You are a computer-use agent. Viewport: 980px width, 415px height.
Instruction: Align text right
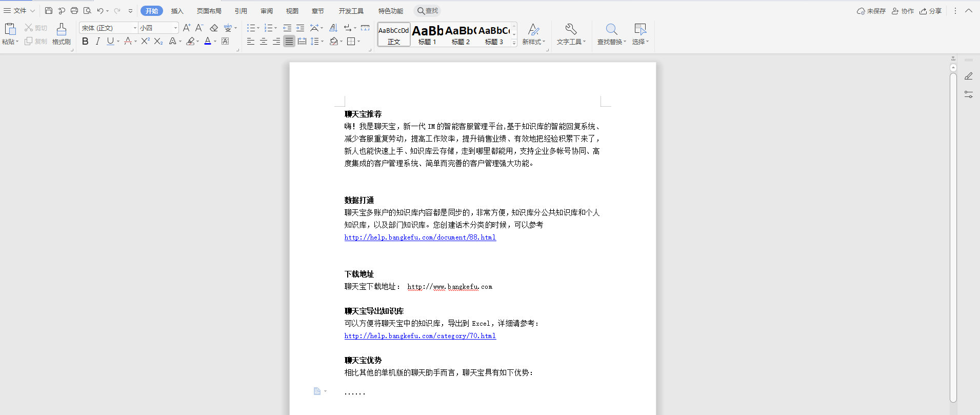[x=276, y=41]
